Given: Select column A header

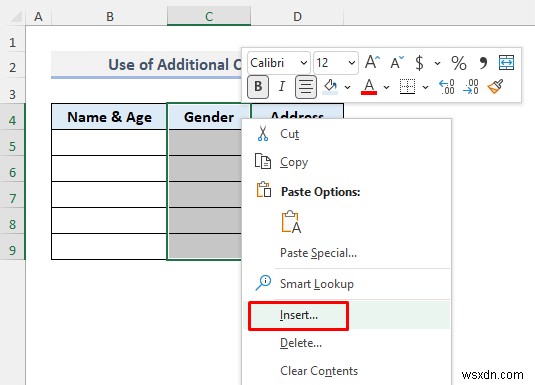Looking at the screenshot, I should pyautogui.click(x=39, y=17).
